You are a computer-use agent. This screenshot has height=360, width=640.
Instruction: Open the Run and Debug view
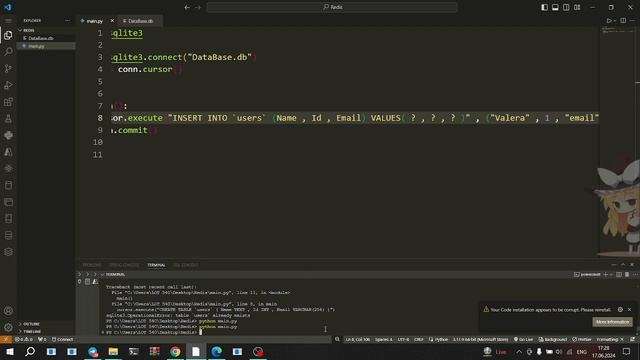[8, 85]
